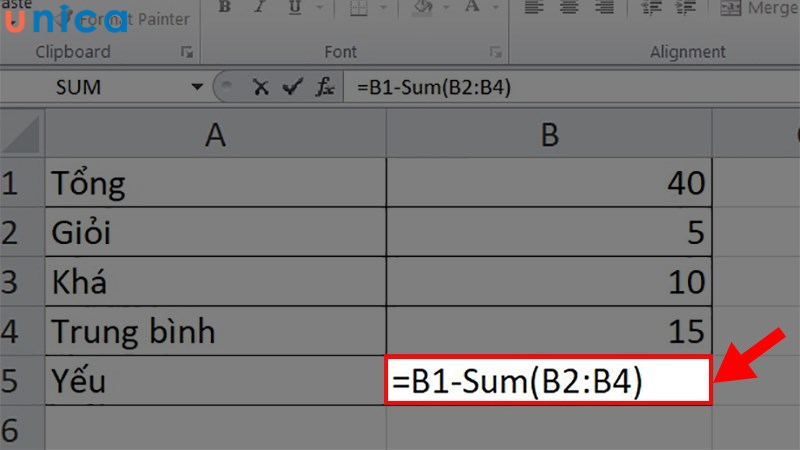This screenshot has width=800, height=450.
Task: Open Name Box dropdown arrow
Action: coord(197,87)
